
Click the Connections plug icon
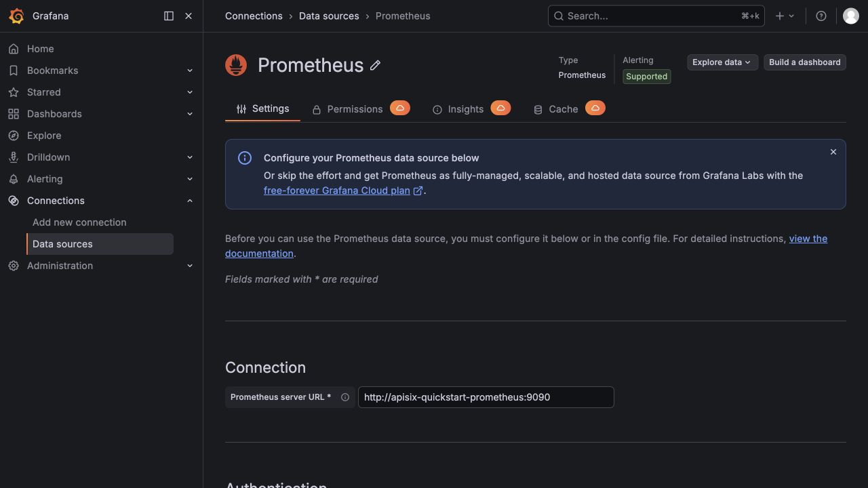pyautogui.click(x=14, y=201)
